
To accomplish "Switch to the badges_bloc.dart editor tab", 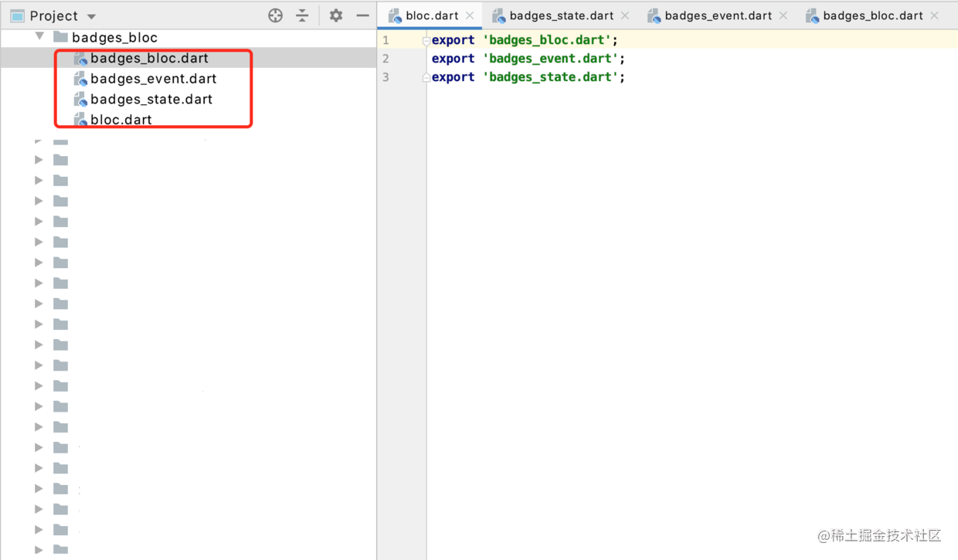I will (873, 15).
